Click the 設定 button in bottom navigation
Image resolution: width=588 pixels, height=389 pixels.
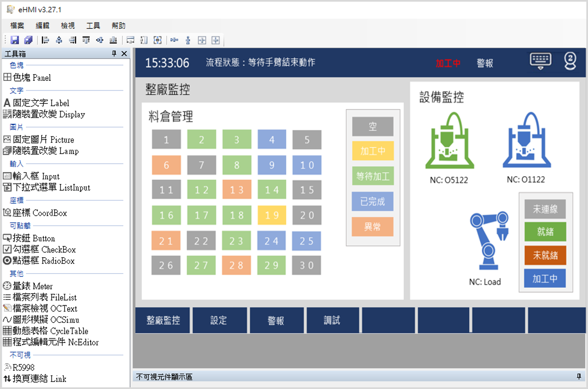[219, 320]
